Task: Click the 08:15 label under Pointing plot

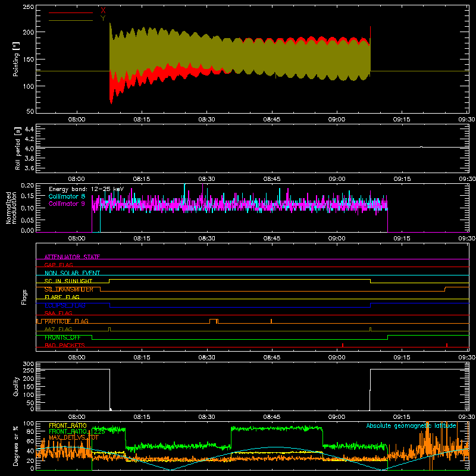Action: click(142, 120)
